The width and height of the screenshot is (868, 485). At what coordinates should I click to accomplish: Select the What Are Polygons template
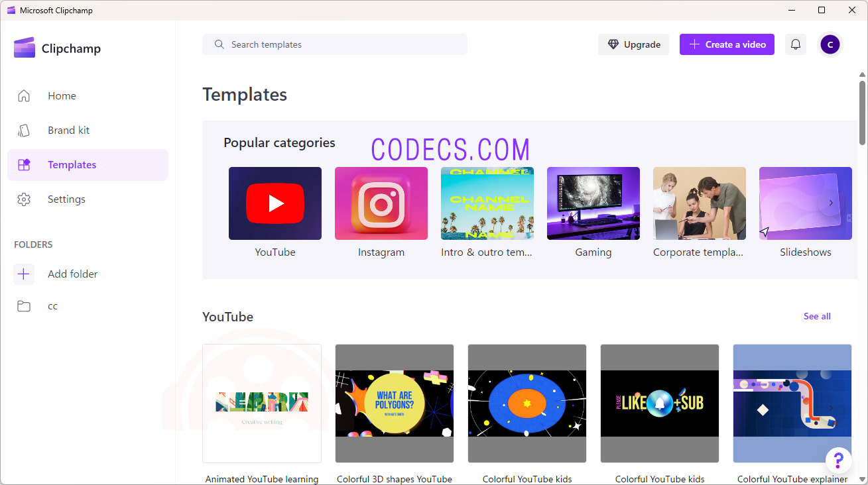[395, 403]
